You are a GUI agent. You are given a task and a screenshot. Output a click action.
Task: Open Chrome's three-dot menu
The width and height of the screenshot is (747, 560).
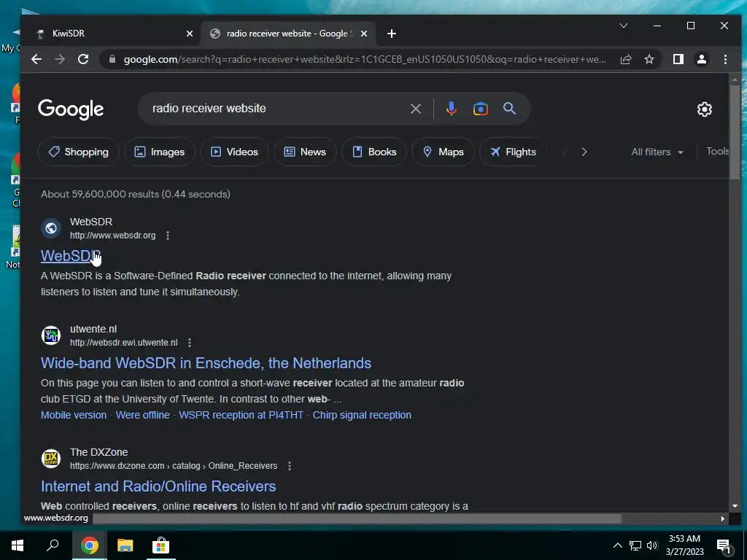(x=725, y=59)
